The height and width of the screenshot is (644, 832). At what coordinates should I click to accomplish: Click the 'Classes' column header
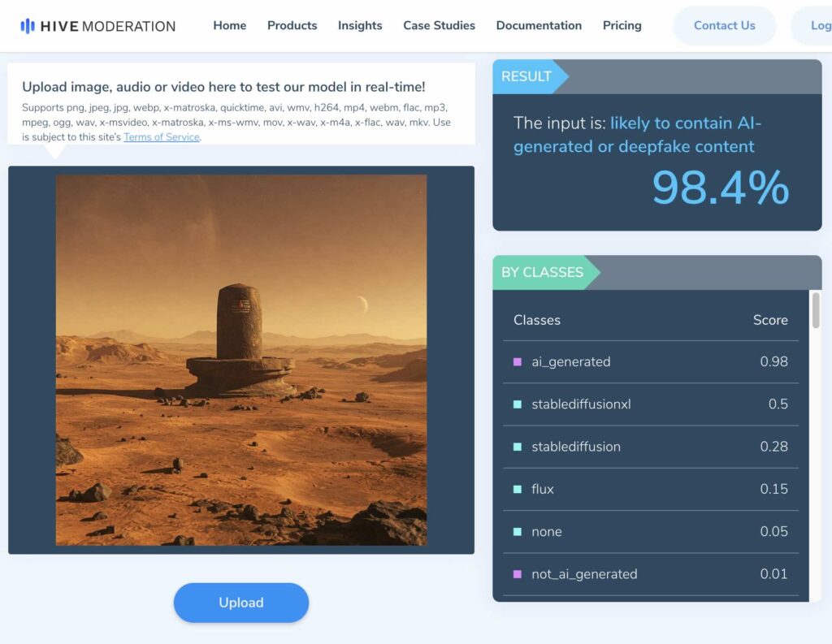537,320
